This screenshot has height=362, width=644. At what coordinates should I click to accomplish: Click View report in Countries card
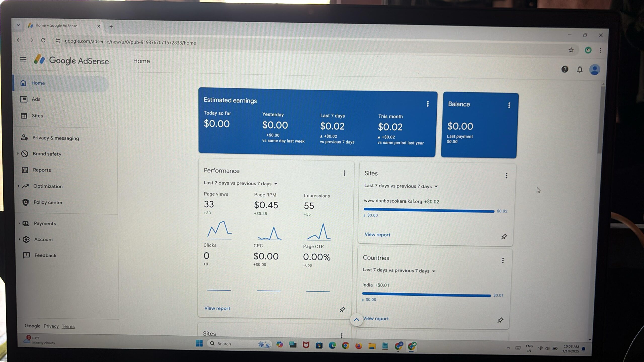coord(376,319)
